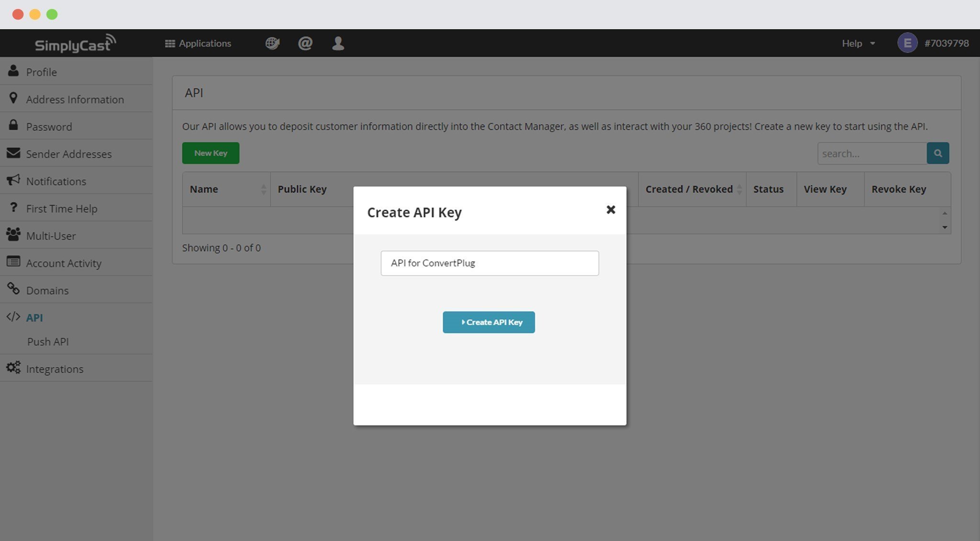The width and height of the screenshot is (980, 541).
Task: Click the macOS green maximize button
Action: click(x=52, y=14)
